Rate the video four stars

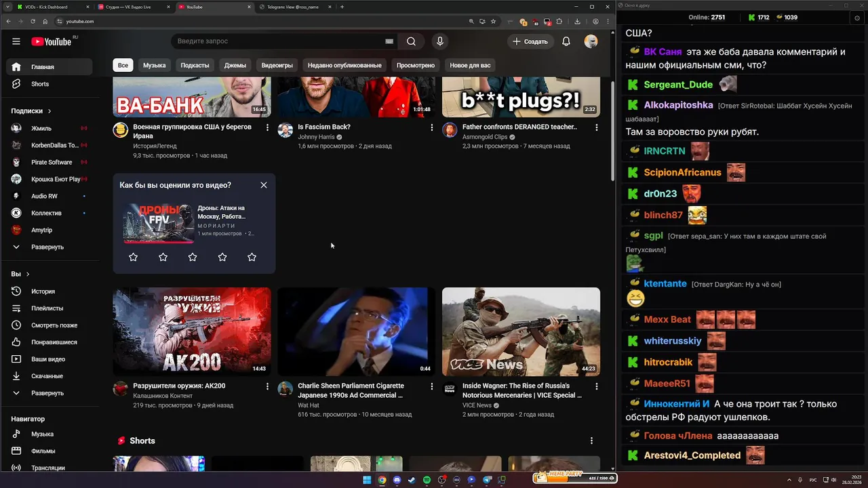pyautogui.click(x=222, y=257)
